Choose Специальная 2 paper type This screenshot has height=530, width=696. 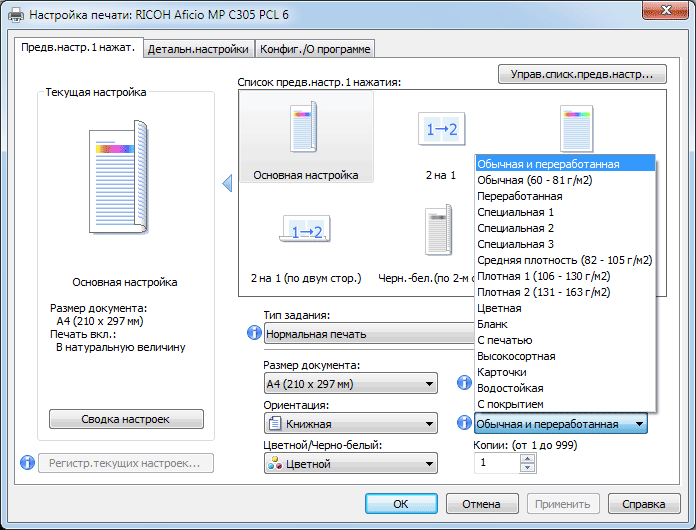point(565,228)
